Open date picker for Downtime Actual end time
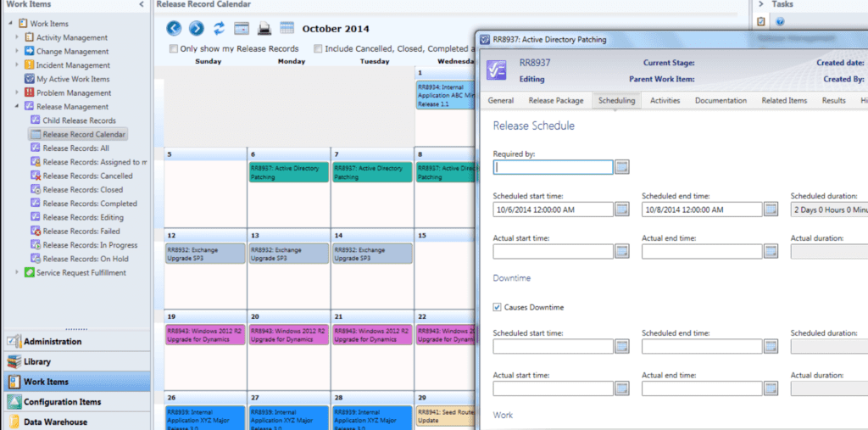Image resolution: width=868 pixels, height=430 pixels. 771,388
